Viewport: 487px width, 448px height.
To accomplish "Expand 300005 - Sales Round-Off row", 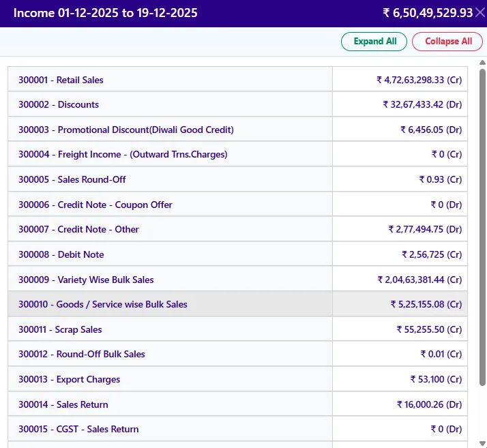I will pos(237,179).
